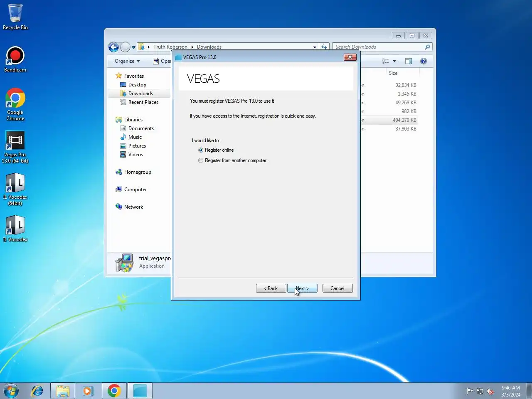
Task: Open Google Chrome from the taskbar
Action: [114, 391]
